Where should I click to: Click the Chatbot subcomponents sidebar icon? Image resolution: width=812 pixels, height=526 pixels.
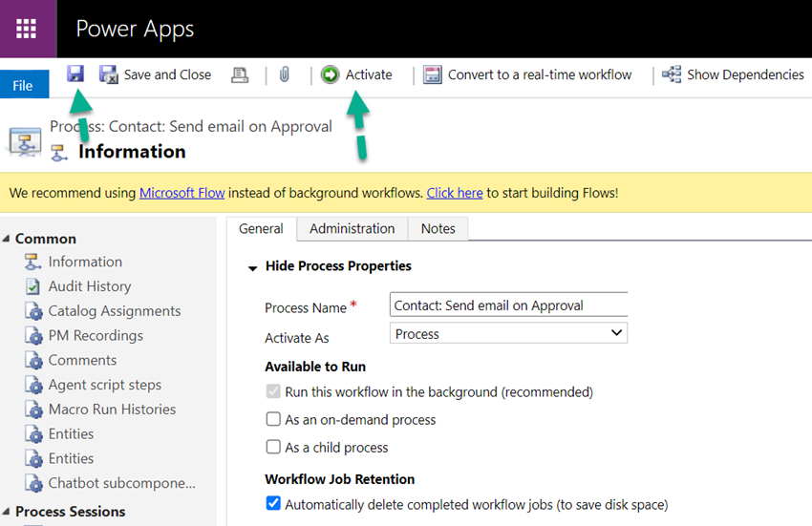tap(33, 483)
